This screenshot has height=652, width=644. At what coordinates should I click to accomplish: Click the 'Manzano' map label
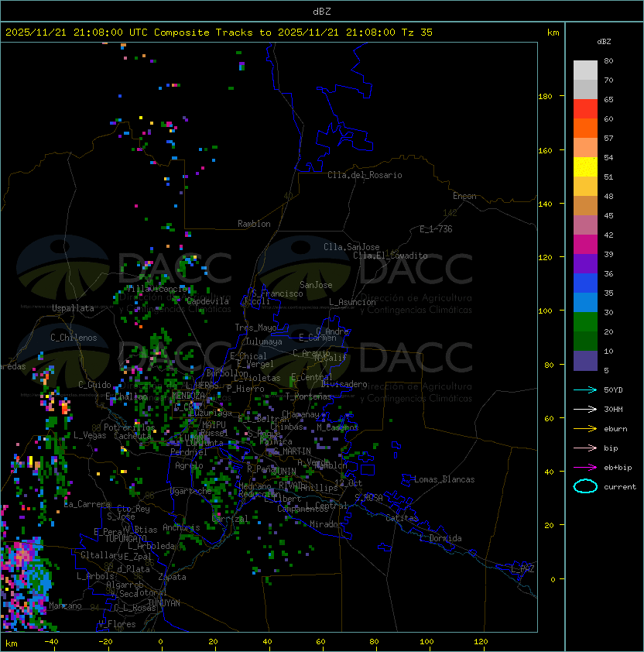(x=65, y=606)
